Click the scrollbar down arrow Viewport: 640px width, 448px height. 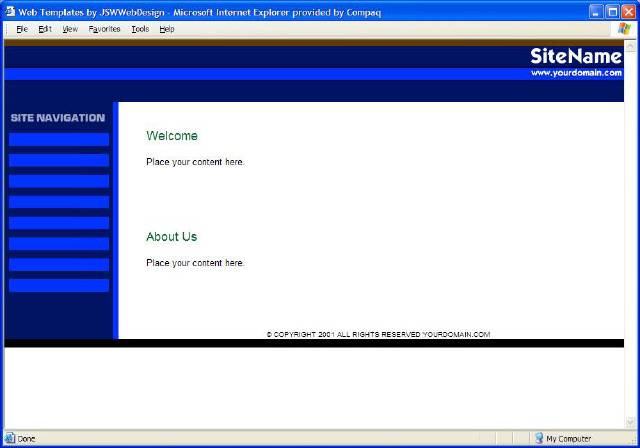(x=630, y=423)
